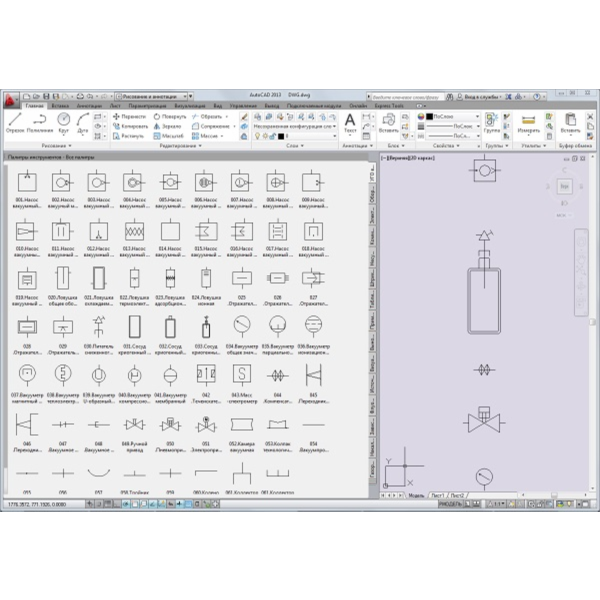Click the Измерить (Measure) tool
This screenshot has width=600, height=600.
click(528, 123)
